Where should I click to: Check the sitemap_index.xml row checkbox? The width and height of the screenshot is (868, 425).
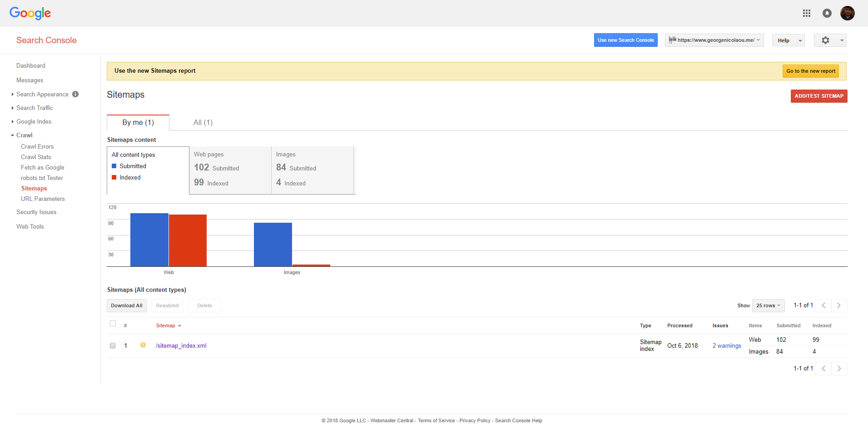point(113,345)
